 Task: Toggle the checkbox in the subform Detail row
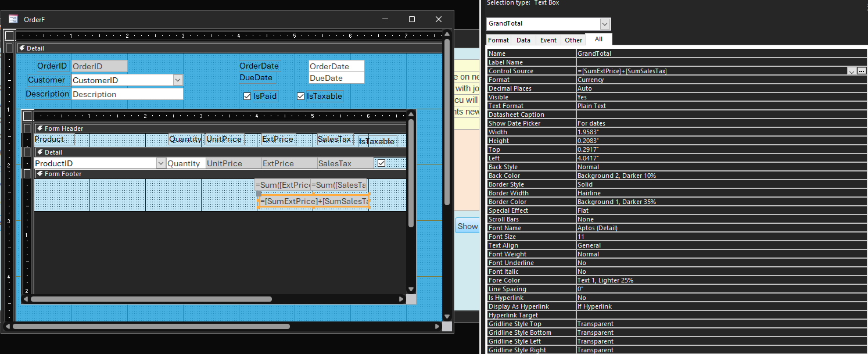coord(381,163)
